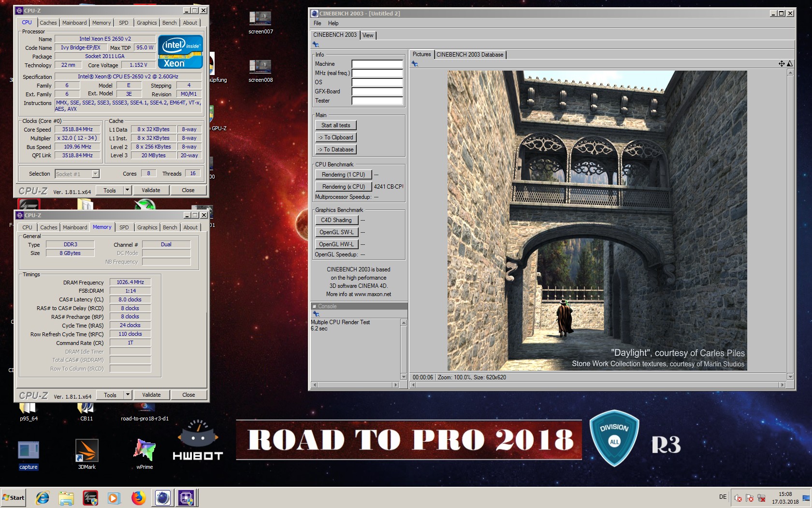Switch to View tab in Cinebench
The image size is (812, 508).
point(368,35)
